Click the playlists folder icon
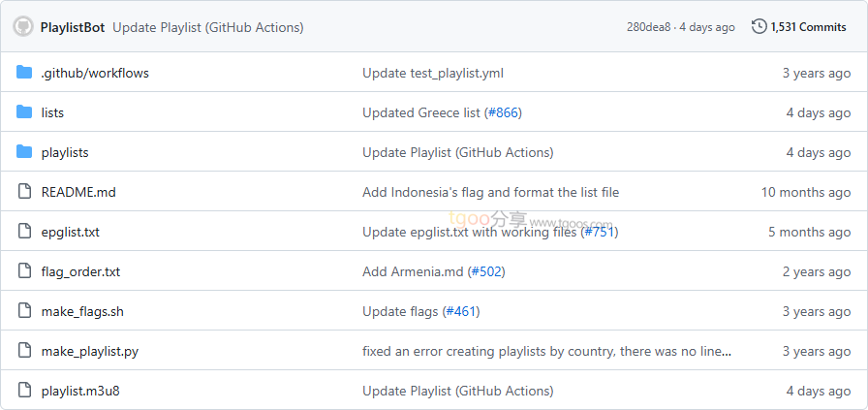Screen dimensions: 868x410 pyautogui.click(x=24, y=152)
